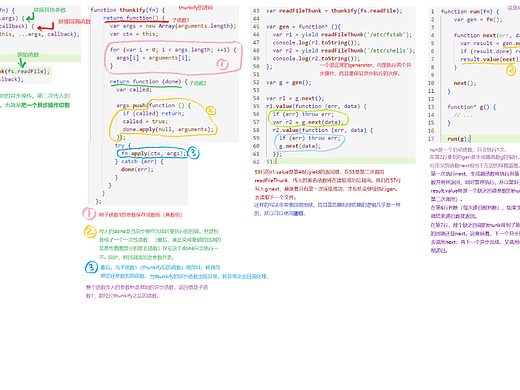Select the 'var args = new Array(arguments.length);' line

(173, 26)
